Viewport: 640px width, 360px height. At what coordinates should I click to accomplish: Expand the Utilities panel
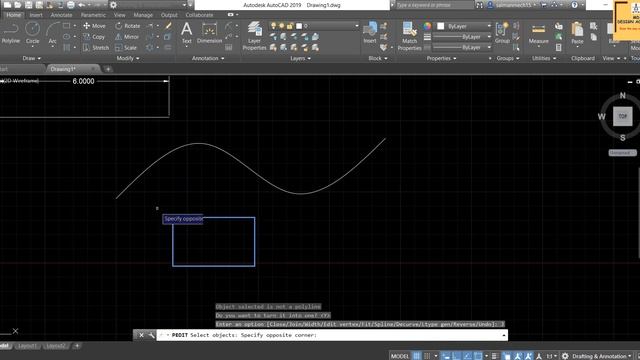(544, 58)
